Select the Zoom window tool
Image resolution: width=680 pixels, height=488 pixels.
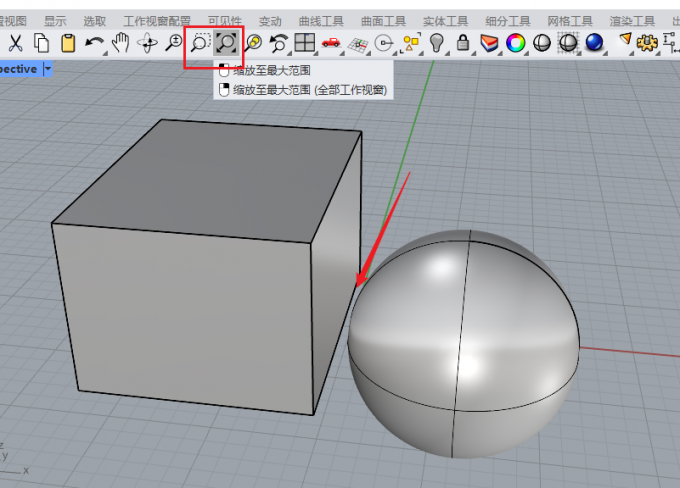(200, 43)
